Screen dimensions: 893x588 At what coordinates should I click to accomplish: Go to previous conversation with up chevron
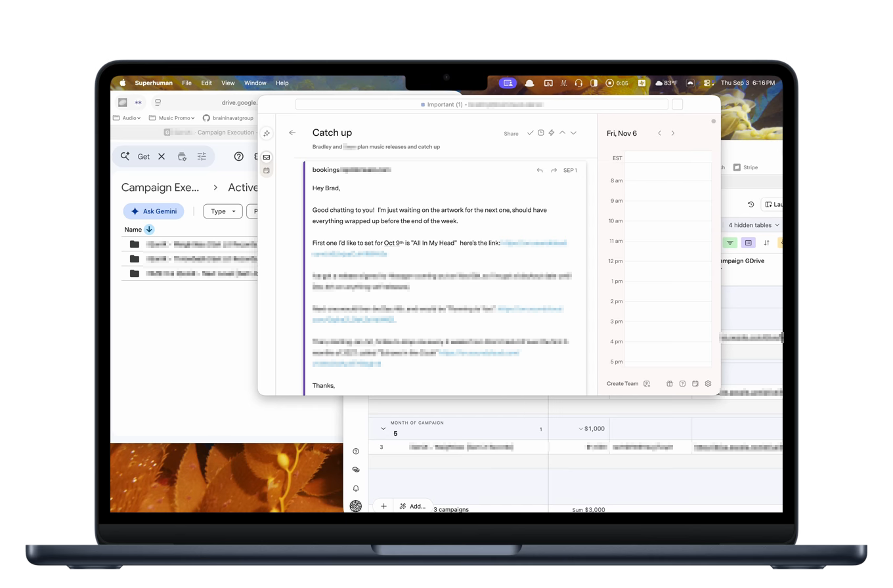click(x=563, y=133)
